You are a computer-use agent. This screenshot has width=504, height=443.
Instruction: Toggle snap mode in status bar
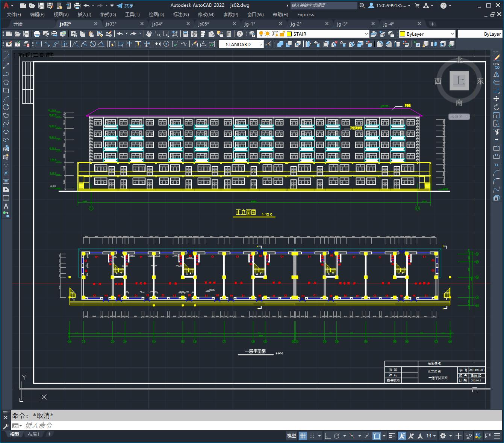(312, 436)
